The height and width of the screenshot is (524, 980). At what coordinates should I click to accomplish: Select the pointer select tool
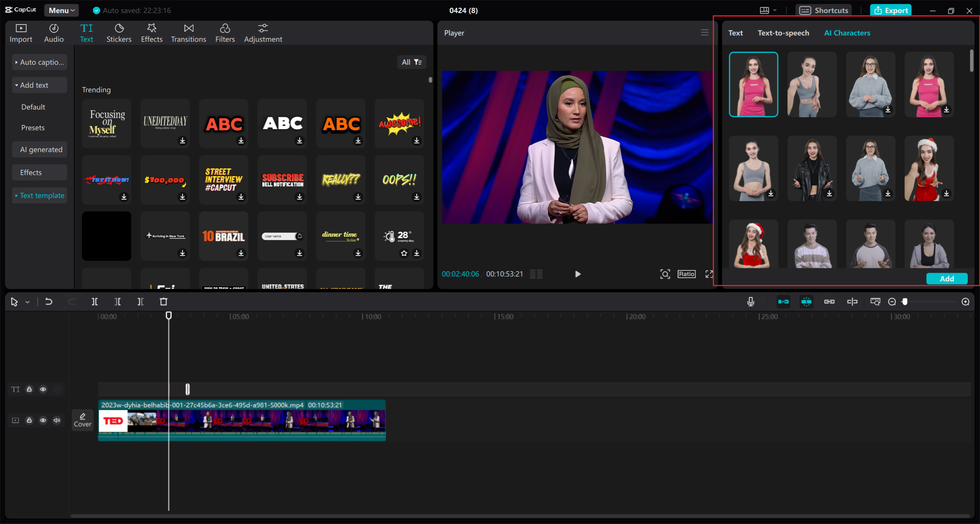click(x=15, y=302)
